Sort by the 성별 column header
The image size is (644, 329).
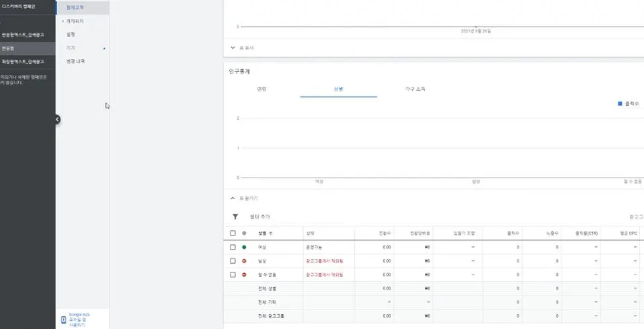tap(265, 233)
